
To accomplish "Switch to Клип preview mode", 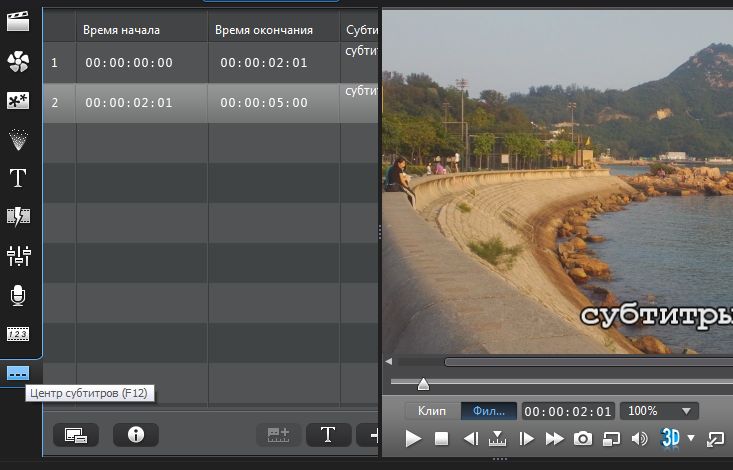I will pos(431,411).
